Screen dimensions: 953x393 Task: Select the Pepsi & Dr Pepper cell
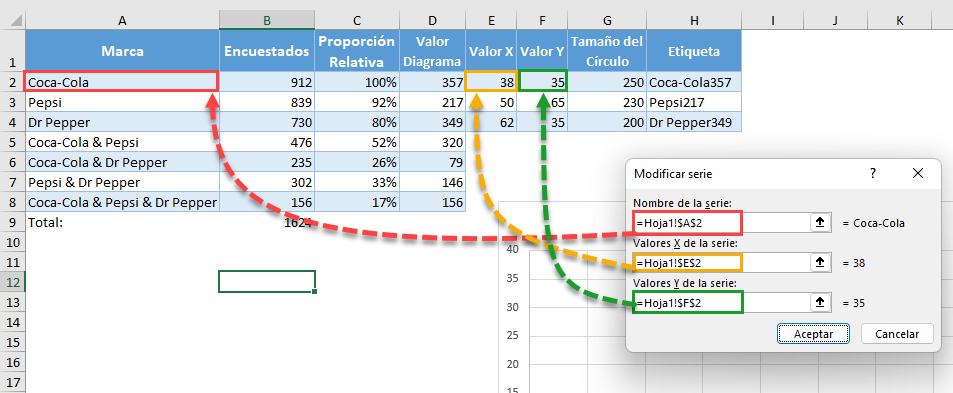point(122,182)
